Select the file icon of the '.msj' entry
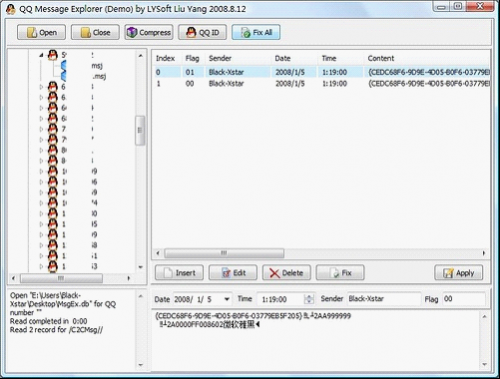500x379 pixels. (x=63, y=76)
